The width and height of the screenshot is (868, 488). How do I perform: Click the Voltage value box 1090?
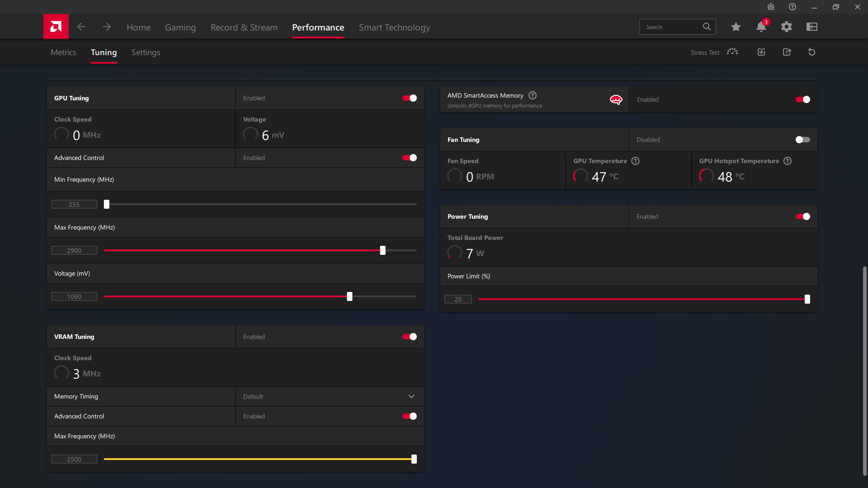point(74,296)
